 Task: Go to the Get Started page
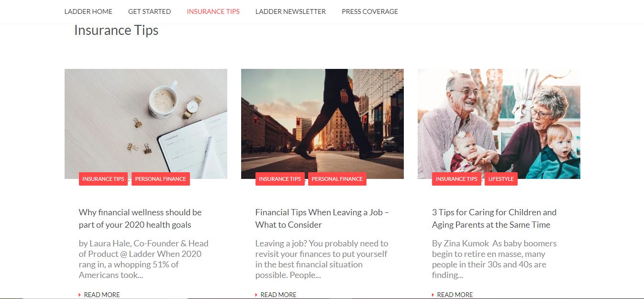149,11
